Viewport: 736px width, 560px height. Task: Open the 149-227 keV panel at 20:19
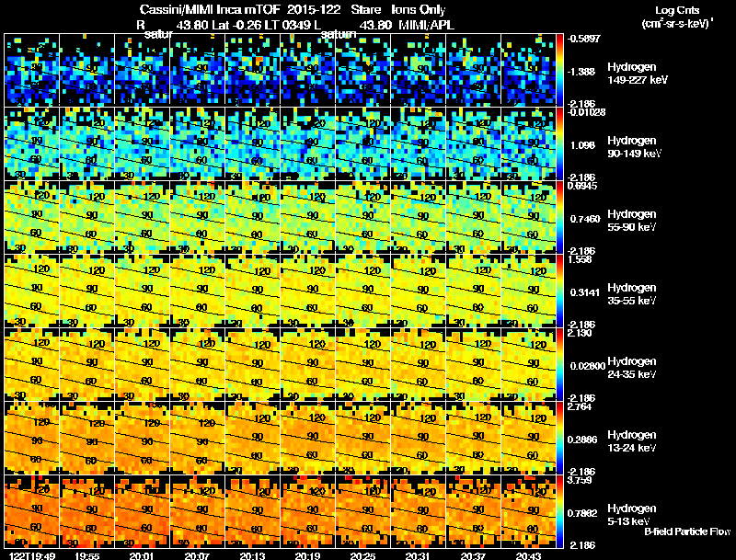(308, 69)
